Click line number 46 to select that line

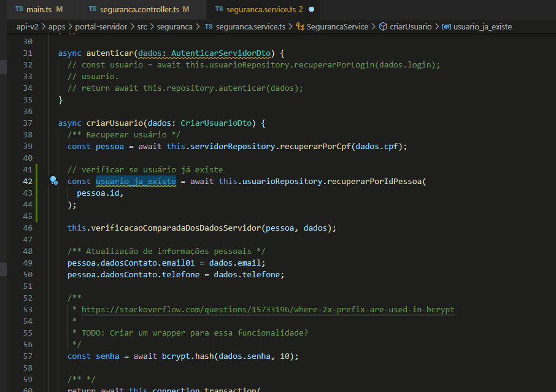click(28, 228)
